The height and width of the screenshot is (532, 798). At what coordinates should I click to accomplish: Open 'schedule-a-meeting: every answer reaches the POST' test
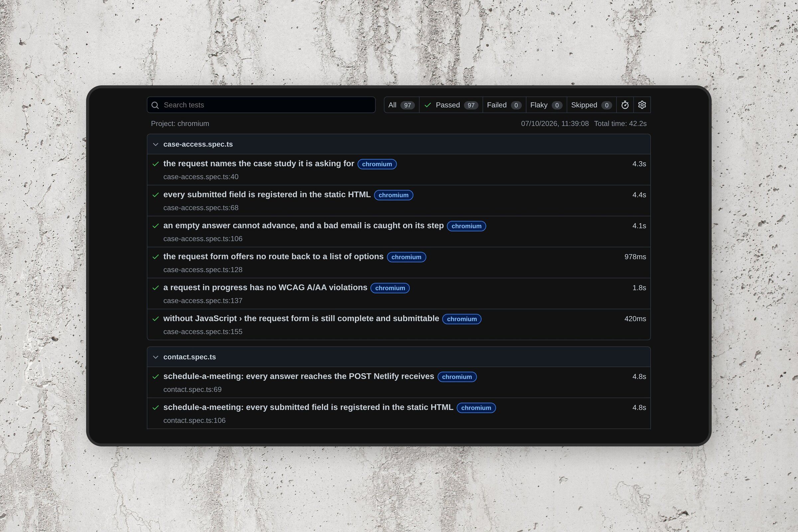pos(299,376)
